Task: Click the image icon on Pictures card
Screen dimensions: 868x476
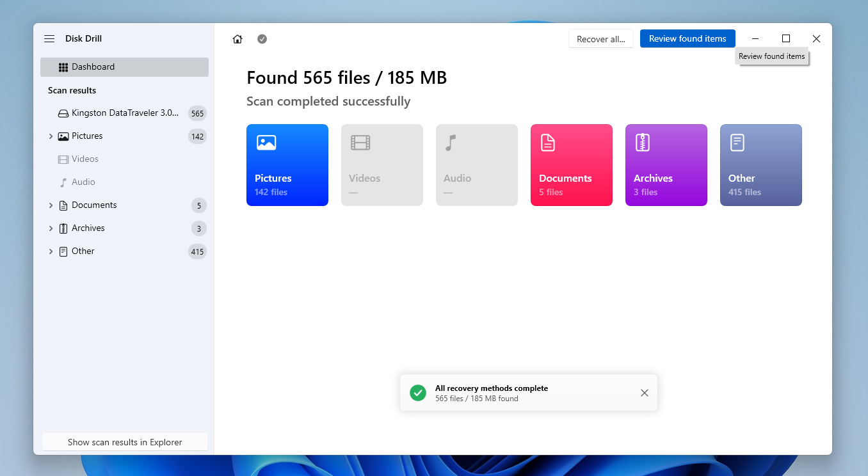Action: 266,143
